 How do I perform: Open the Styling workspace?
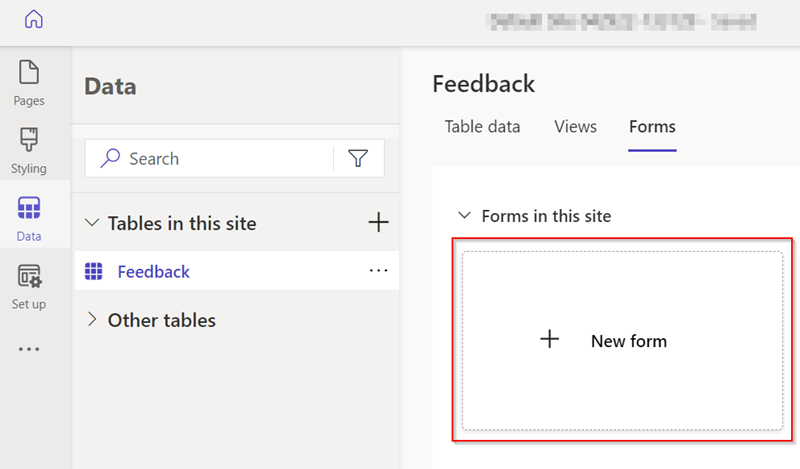point(29,151)
